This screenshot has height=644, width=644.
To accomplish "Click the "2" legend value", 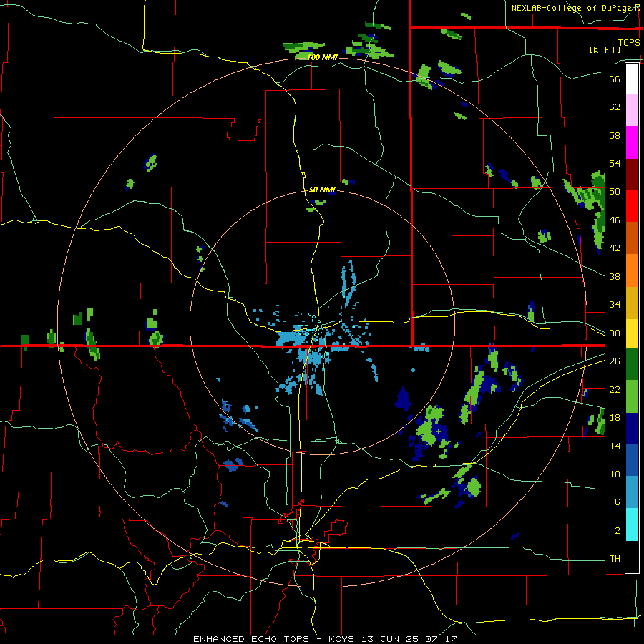I will (x=618, y=531).
